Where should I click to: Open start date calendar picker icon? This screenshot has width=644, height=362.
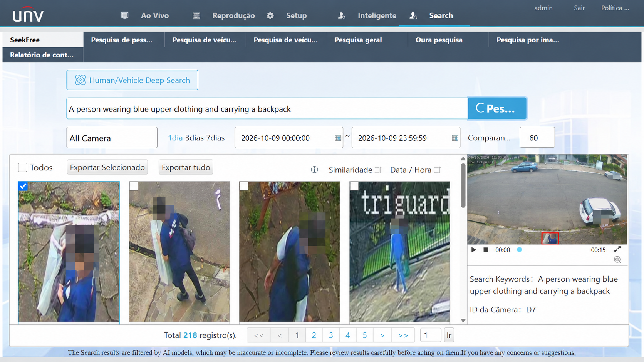(x=338, y=138)
